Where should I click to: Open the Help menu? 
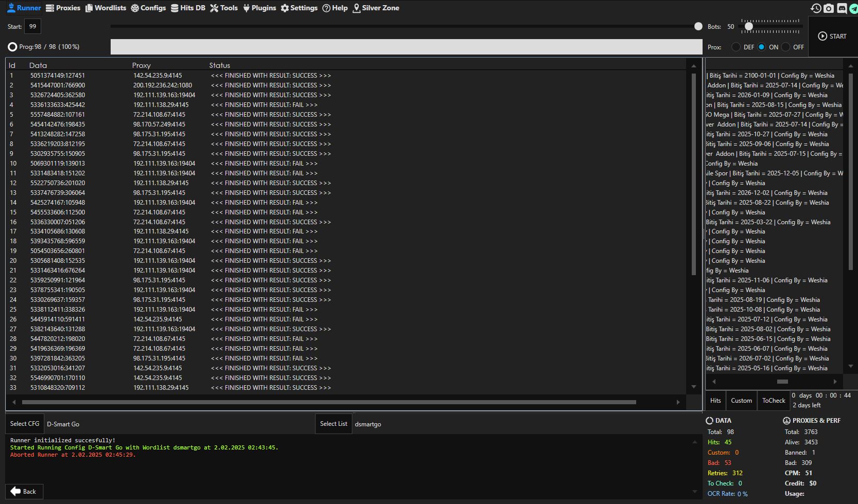tap(335, 8)
